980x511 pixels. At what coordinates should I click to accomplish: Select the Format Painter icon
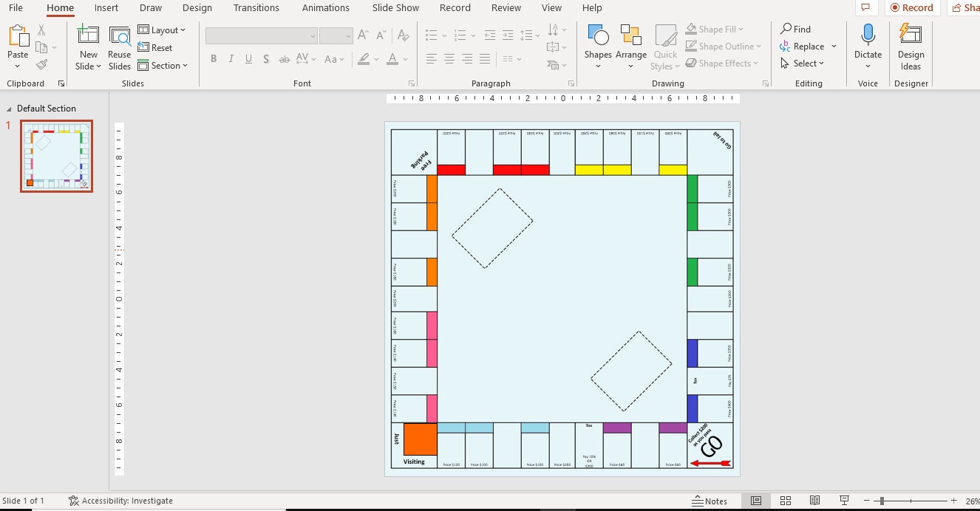pos(42,63)
